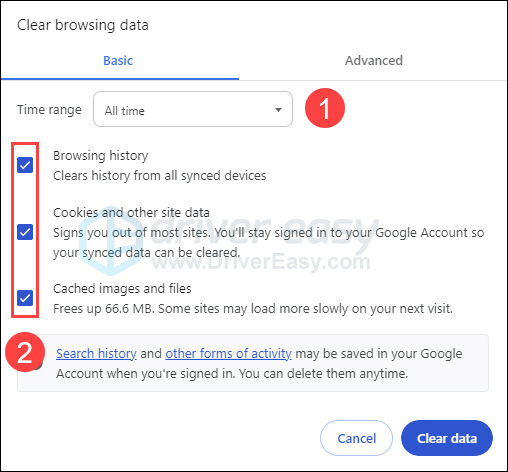
Task: Select the Basic tab
Action: tap(118, 61)
